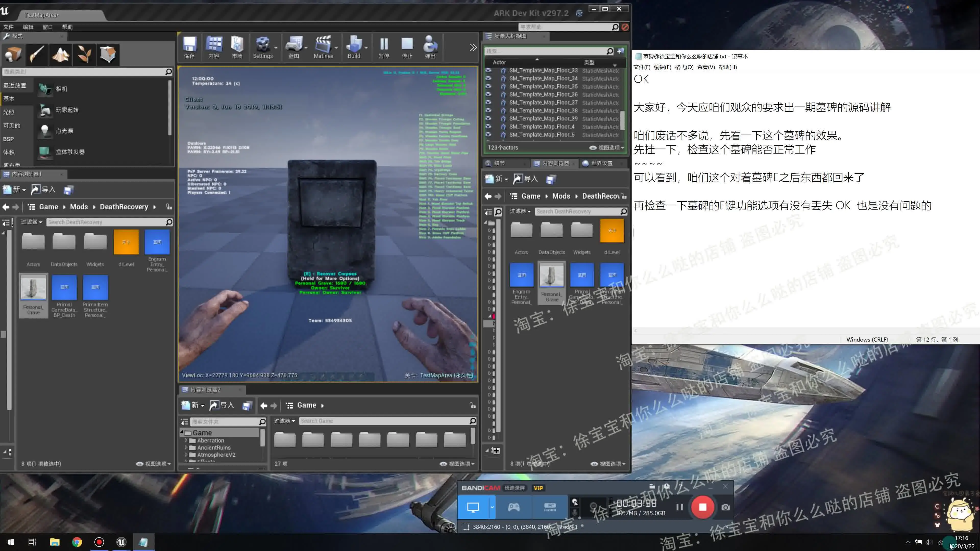
Task: Stop the play-in-editor session
Action: coord(407,47)
